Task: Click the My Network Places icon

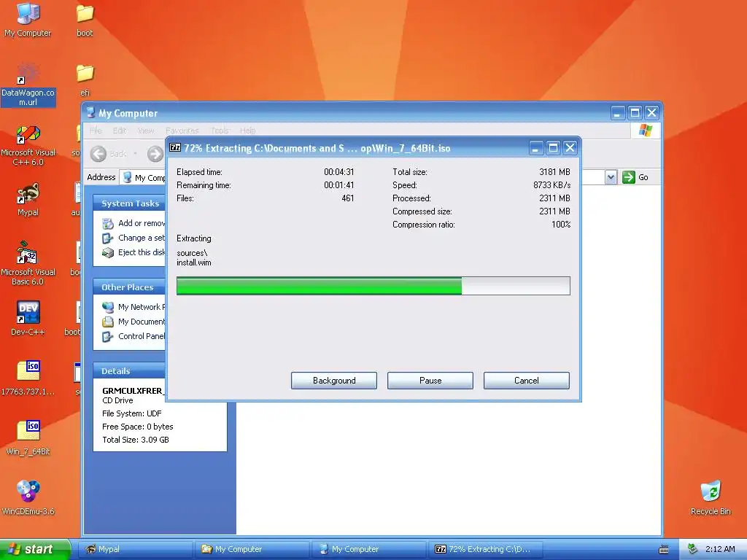Action: 108,307
